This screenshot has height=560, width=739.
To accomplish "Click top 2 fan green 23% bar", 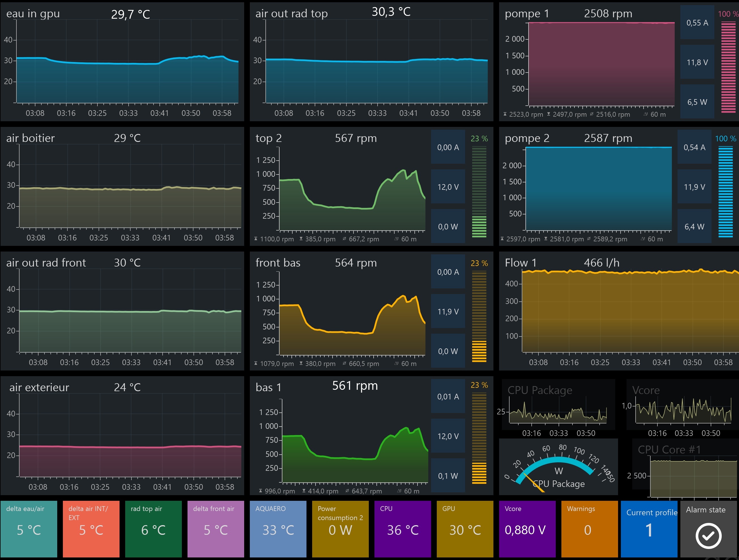I will tap(479, 191).
